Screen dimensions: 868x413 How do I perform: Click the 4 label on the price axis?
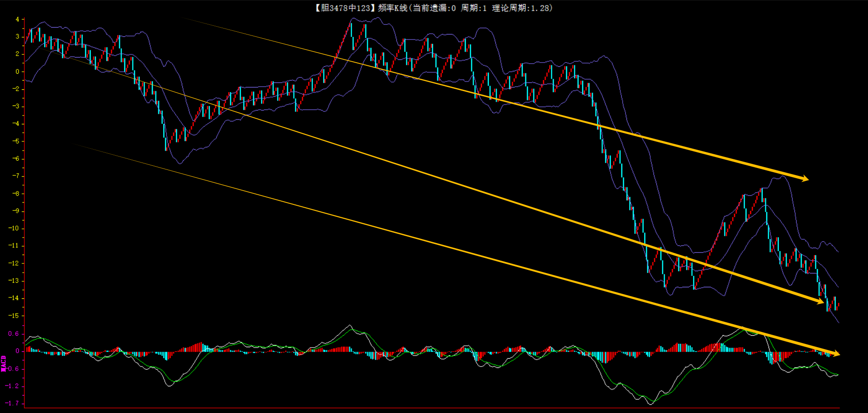point(17,19)
